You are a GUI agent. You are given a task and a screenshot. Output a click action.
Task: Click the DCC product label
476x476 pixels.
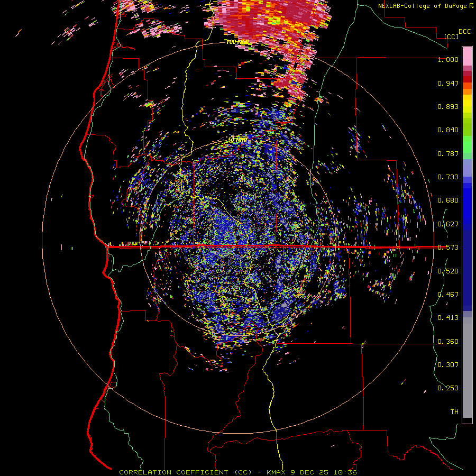pos(464,32)
